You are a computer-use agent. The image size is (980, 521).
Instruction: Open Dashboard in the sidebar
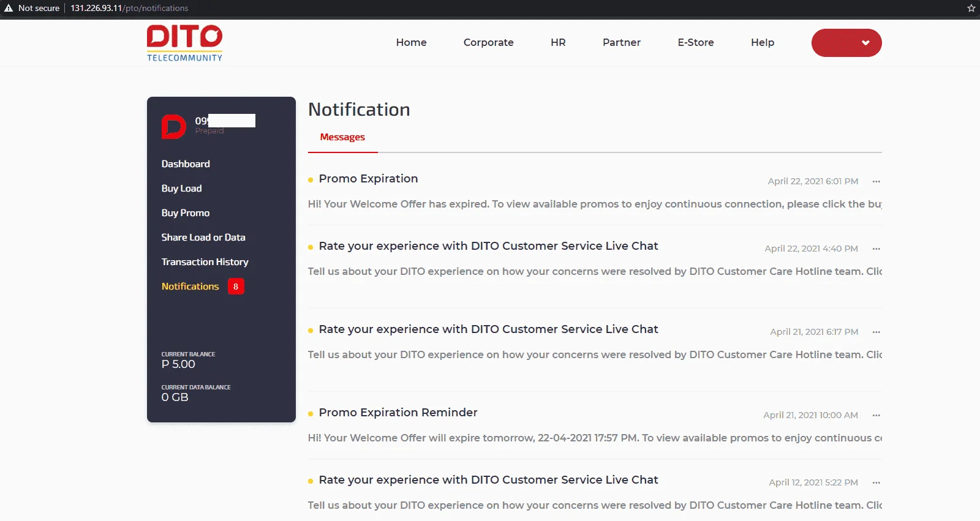[x=186, y=164]
